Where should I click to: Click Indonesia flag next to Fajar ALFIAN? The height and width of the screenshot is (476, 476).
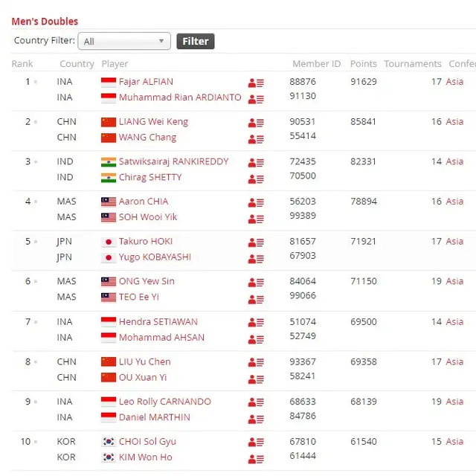109,83
